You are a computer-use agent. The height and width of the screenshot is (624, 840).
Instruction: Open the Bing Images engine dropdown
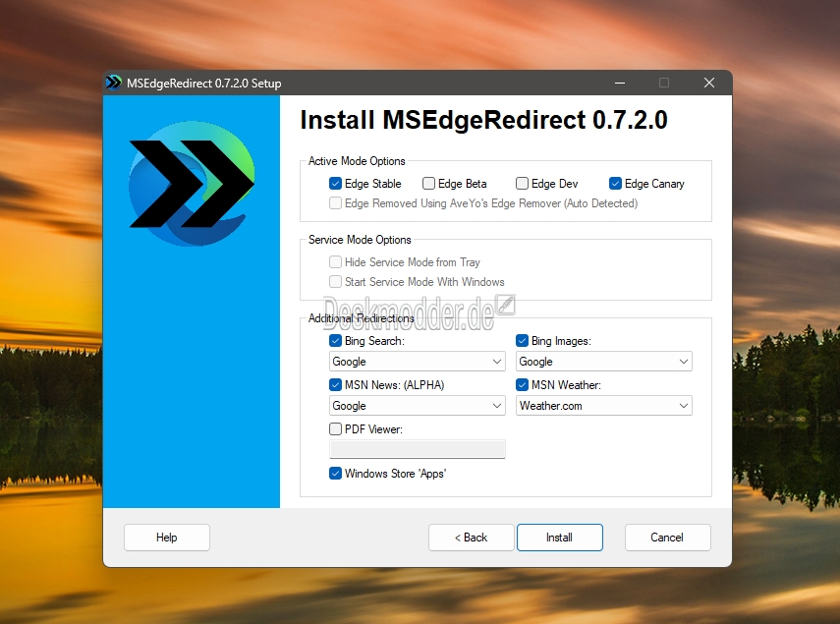(x=604, y=362)
